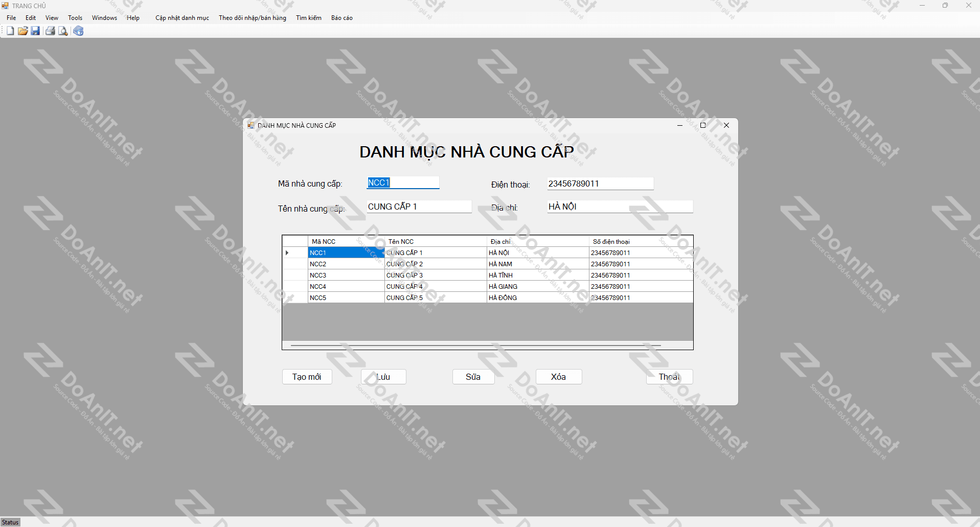Focus the Tên nhà cung cấp input field
Viewport: 980px width, 527px height.
419,207
